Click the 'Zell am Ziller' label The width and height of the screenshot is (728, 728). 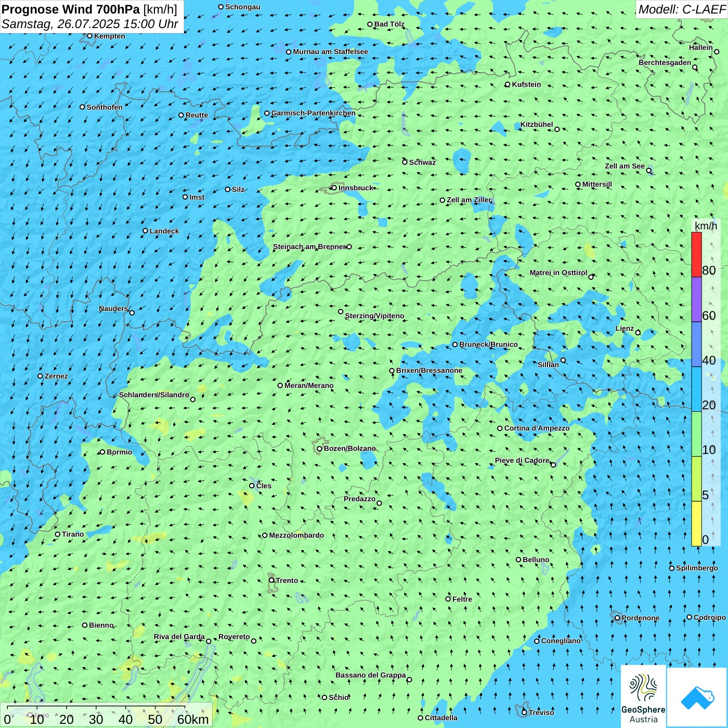(x=469, y=200)
